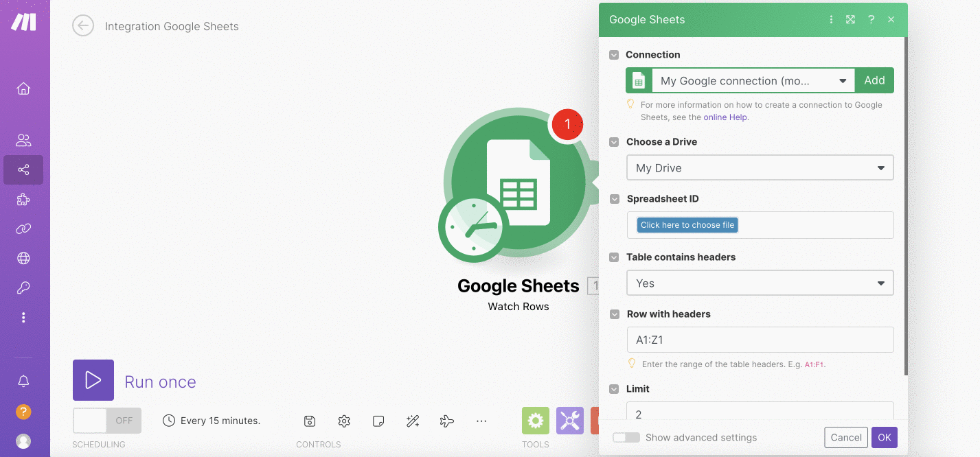Open the online Help link
The image size is (980, 457).
pos(725,117)
